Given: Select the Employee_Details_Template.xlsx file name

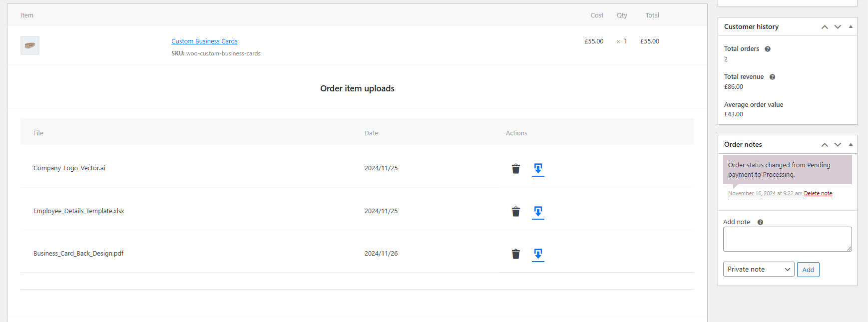Looking at the screenshot, I should pyautogui.click(x=79, y=211).
